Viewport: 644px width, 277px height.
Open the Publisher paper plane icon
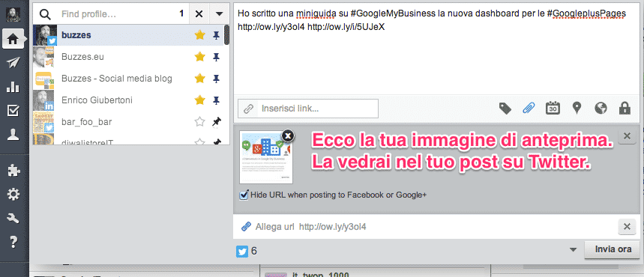(x=13, y=62)
